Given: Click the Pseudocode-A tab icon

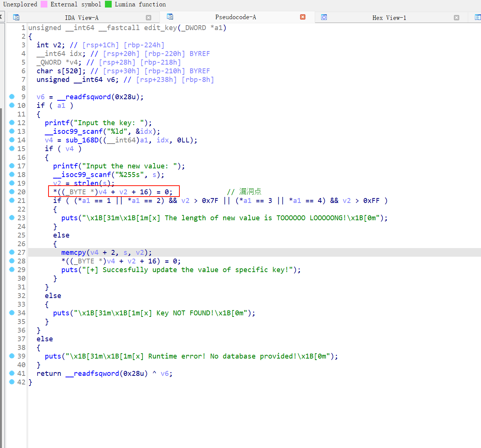Looking at the screenshot, I should click(x=170, y=17).
